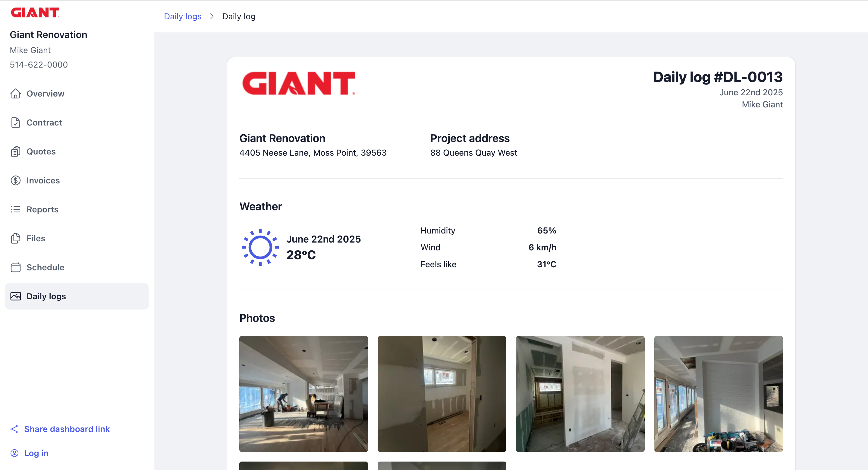The height and width of the screenshot is (470, 868).
Task: Go back via Daily logs breadcrumb link
Action: [183, 16]
